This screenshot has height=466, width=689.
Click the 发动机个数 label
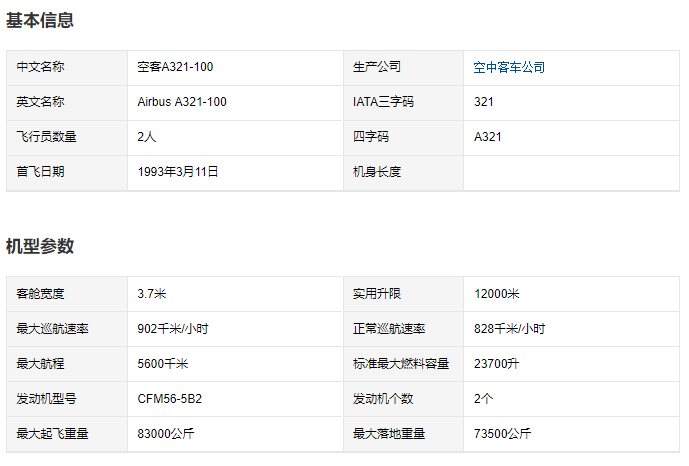pyautogui.click(x=383, y=398)
